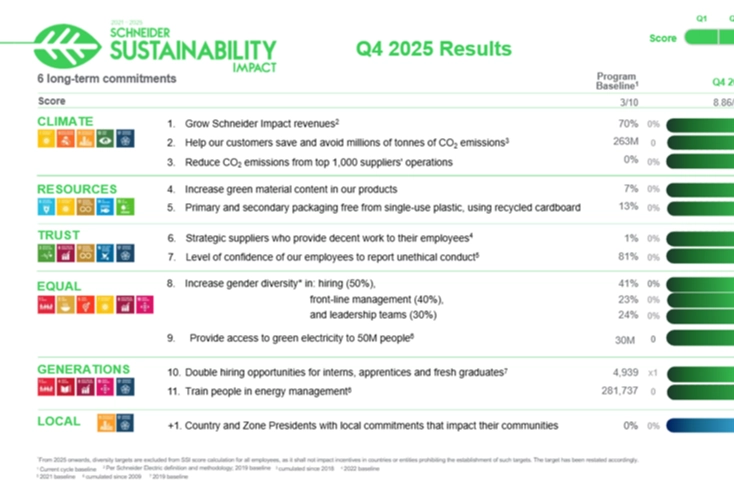
Task: Go to the GENERATIONS category heading
Action: pos(83,369)
